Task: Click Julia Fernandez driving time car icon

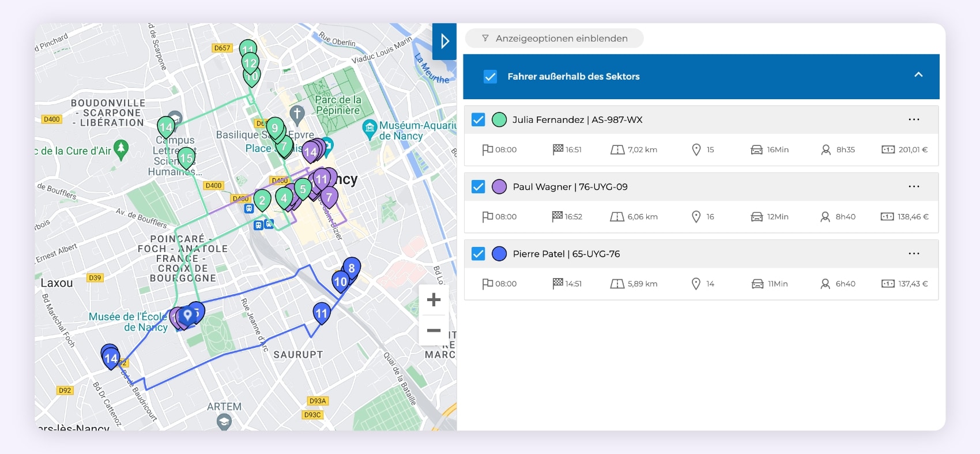Action: [756, 149]
